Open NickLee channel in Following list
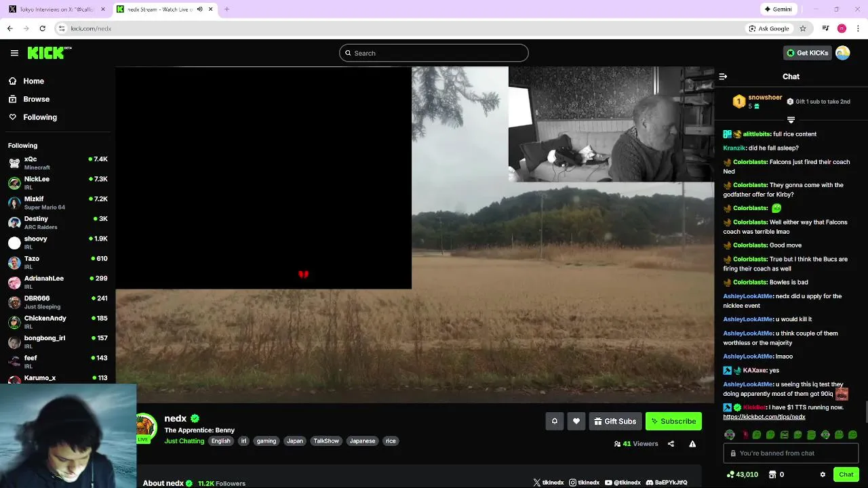The height and width of the screenshot is (488, 868). pyautogui.click(x=58, y=183)
